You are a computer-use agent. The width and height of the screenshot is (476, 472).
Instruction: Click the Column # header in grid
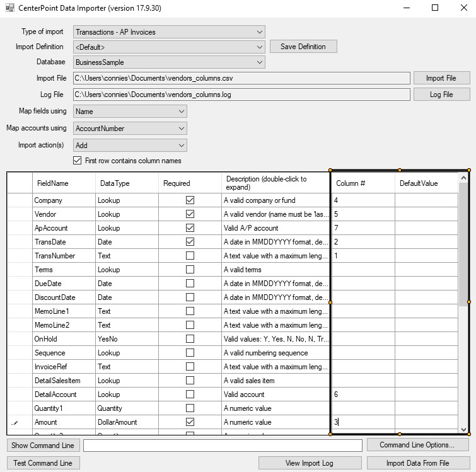(x=363, y=183)
